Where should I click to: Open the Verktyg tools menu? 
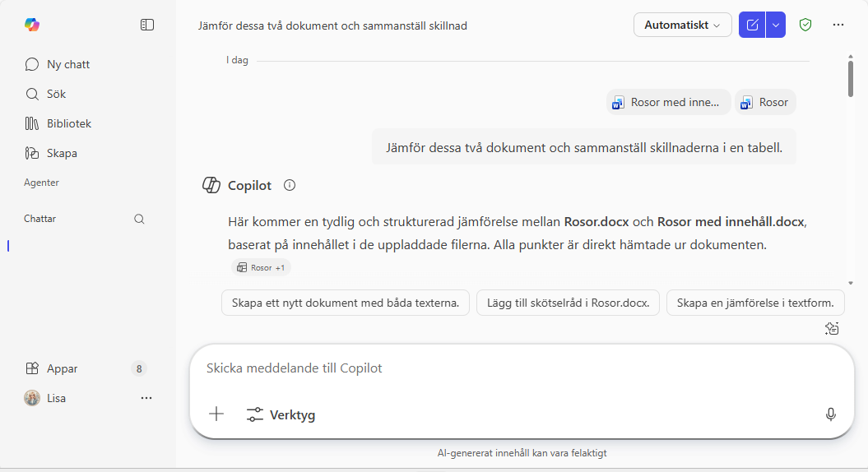coord(281,415)
